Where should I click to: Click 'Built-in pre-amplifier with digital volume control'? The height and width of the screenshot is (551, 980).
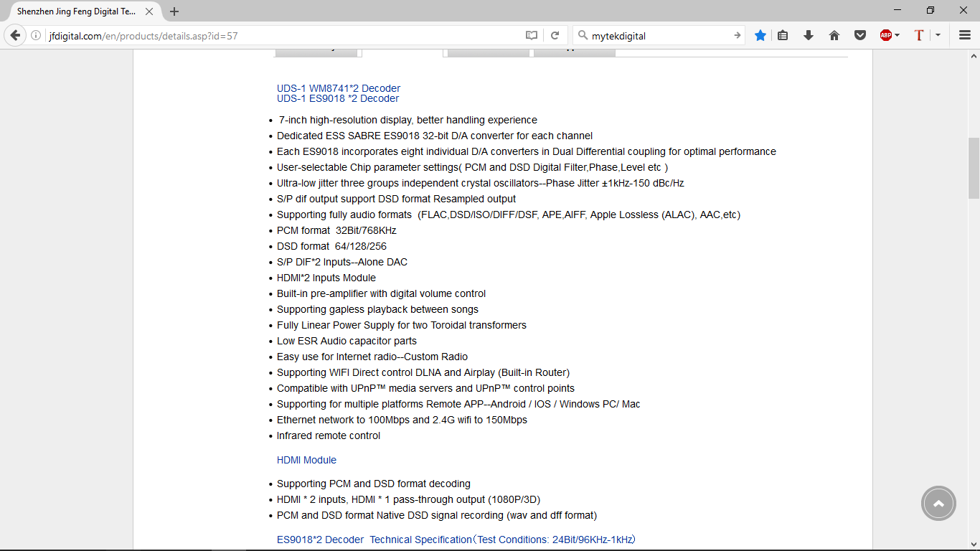[x=381, y=293]
